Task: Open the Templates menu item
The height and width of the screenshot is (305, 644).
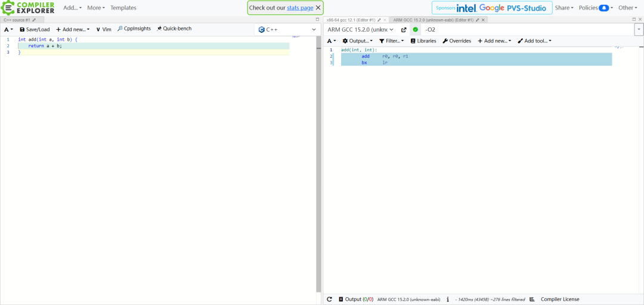Action: click(123, 8)
